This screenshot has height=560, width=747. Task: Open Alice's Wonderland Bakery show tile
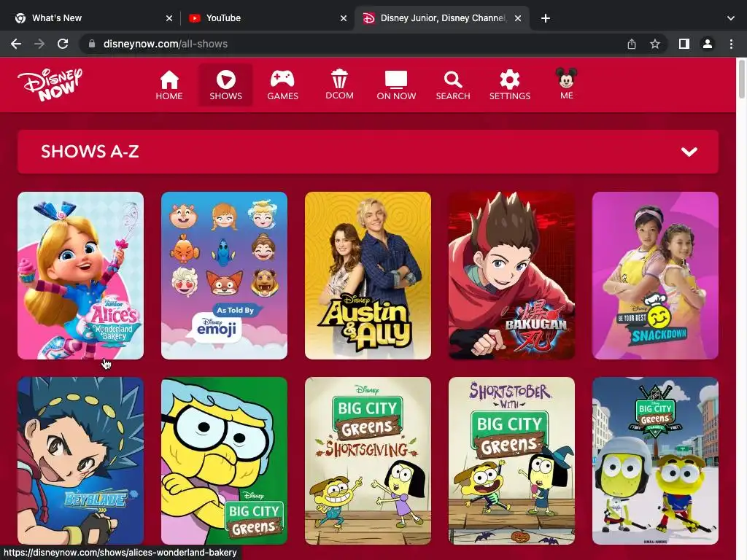click(80, 275)
